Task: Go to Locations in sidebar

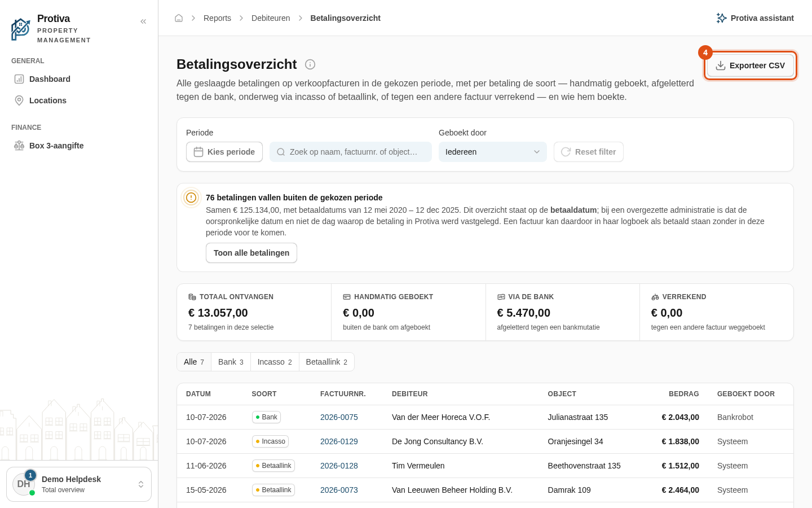Action: click(x=79, y=100)
